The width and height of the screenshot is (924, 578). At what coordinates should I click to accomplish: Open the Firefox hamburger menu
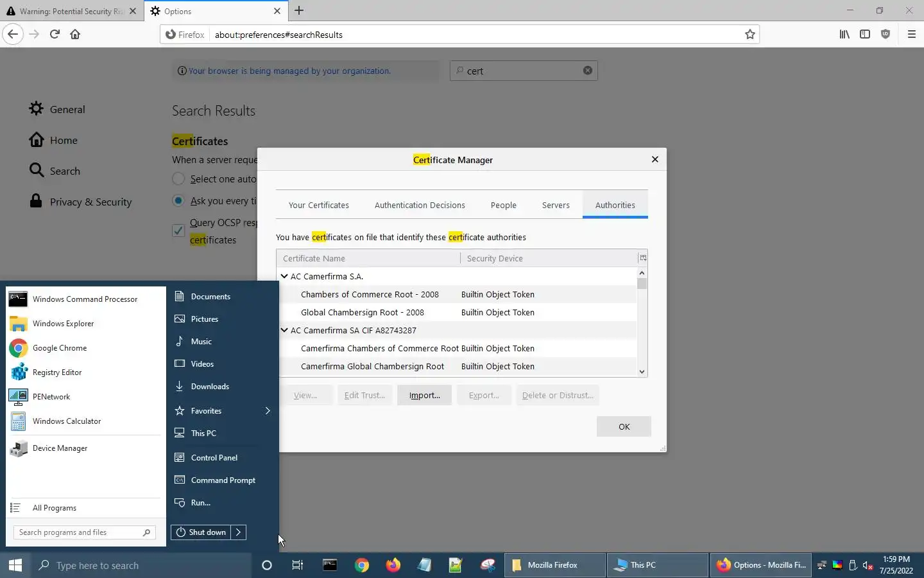(911, 34)
